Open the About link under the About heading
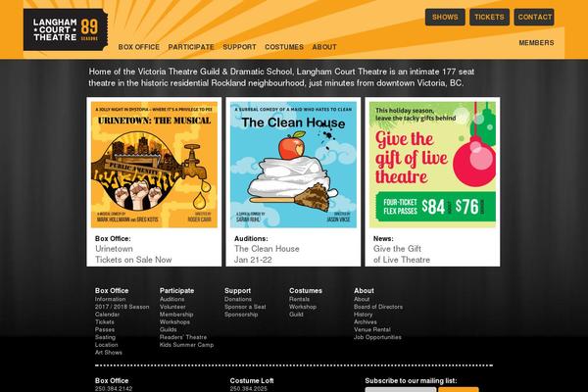Image resolution: width=588 pixels, height=392 pixels. pyautogui.click(x=362, y=299)
